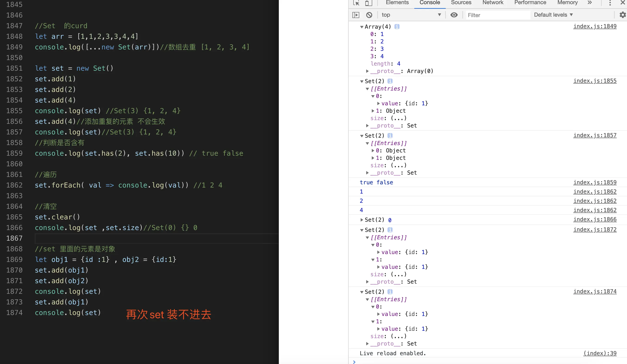Show more DevTools tabs chevron
This screenshot has height=364, width=627.
coord(589,3)
